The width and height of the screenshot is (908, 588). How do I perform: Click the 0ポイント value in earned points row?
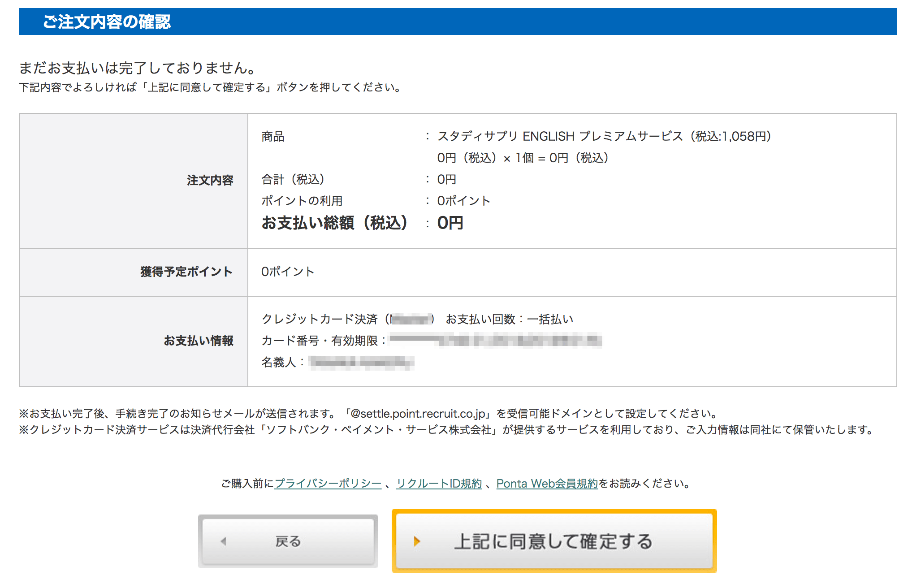(288, 272)
